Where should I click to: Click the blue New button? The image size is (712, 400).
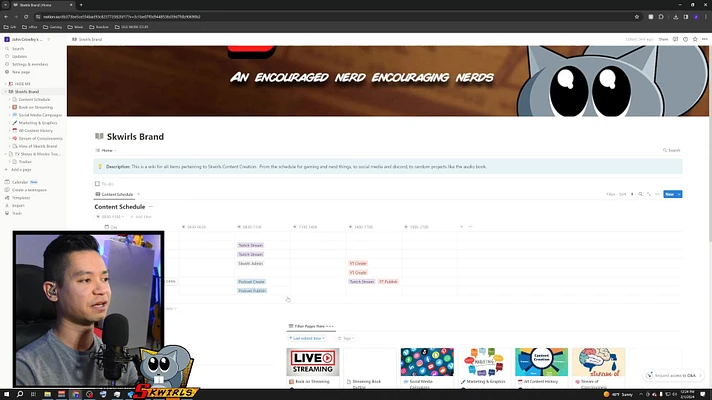tap(669, 194)
